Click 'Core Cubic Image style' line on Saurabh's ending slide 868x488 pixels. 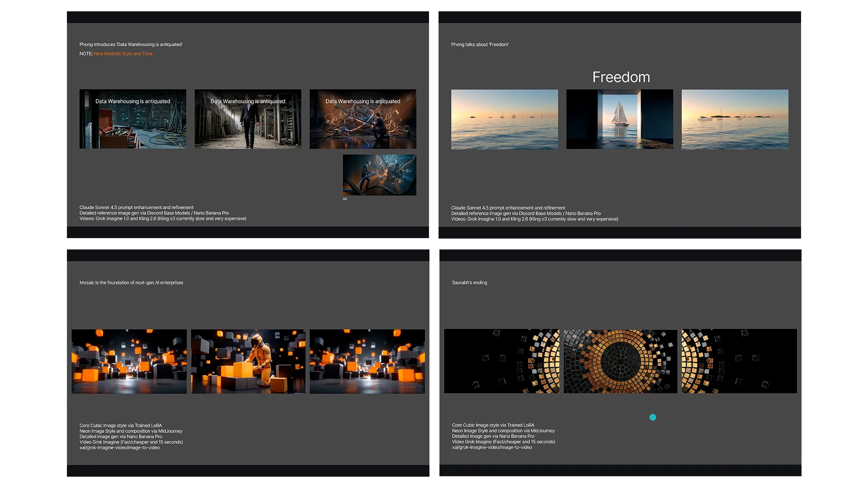click(493, 425)
